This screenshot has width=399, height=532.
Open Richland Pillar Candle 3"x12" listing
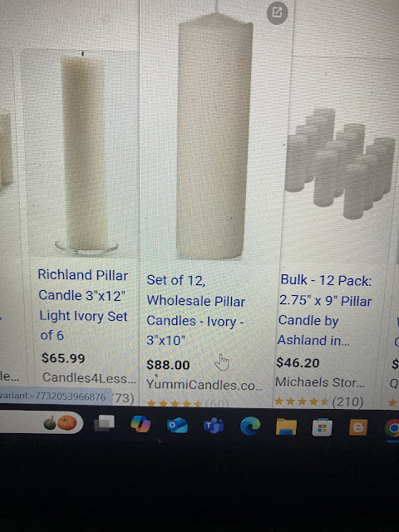(83, 305)
